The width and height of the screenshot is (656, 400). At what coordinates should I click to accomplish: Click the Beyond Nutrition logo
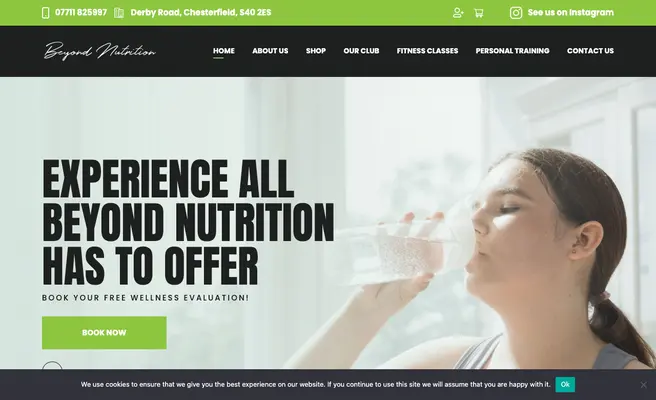click(x=100, y=51)
